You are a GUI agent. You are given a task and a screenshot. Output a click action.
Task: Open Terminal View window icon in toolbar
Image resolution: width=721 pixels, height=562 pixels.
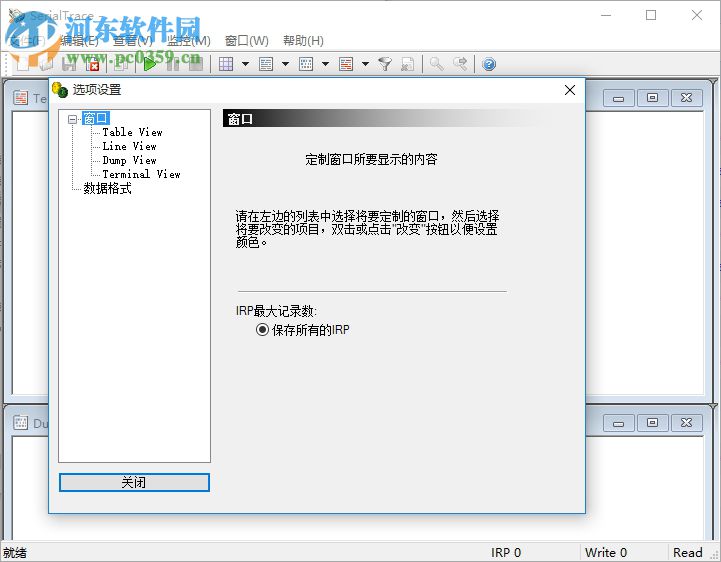click(x=346, y=64)
